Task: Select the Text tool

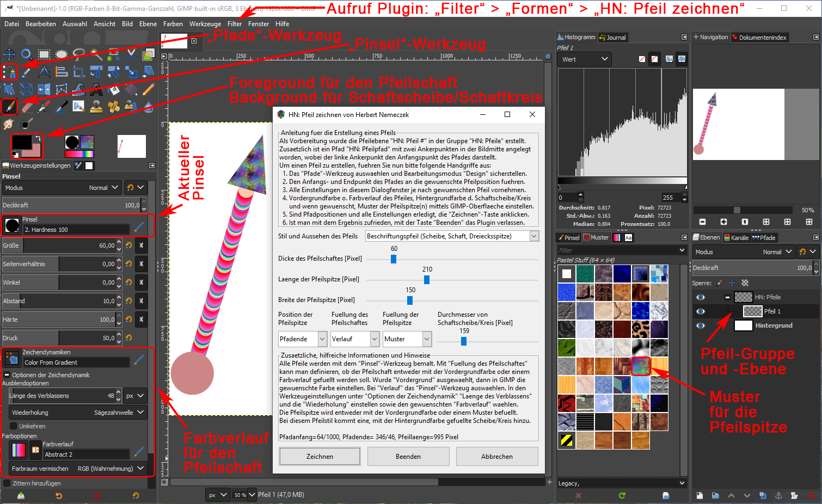Action: pyautogui.click(x=96, y=89)
